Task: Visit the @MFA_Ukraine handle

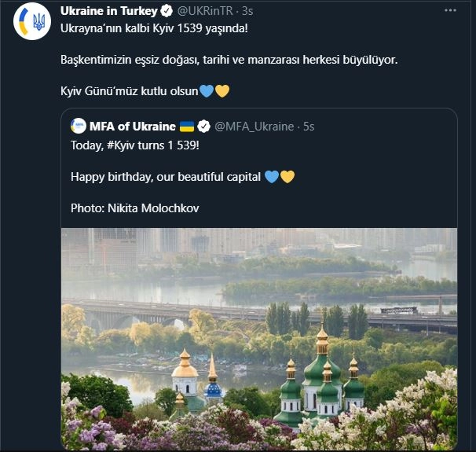Action: (x=254, y=126)
